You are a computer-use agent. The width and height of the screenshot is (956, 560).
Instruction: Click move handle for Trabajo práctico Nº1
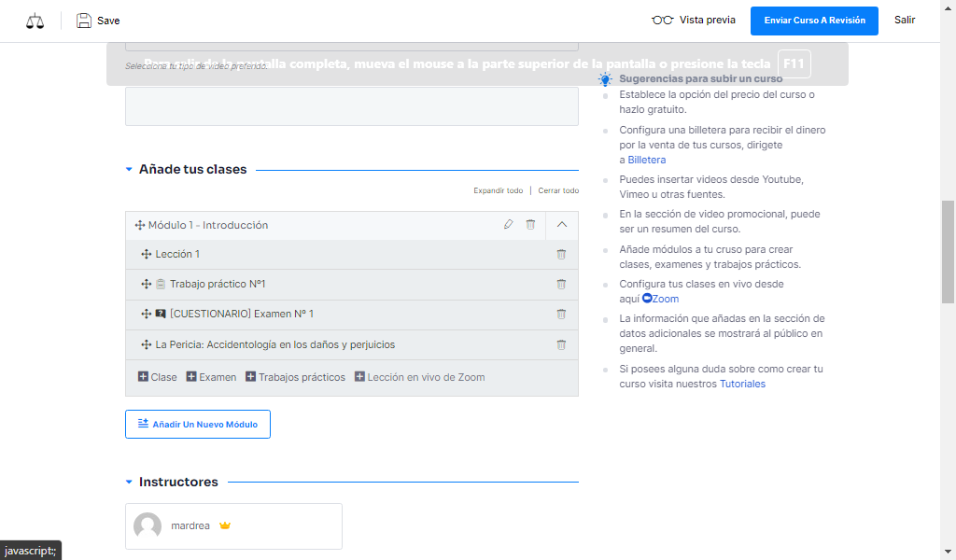tap(147, 284)
